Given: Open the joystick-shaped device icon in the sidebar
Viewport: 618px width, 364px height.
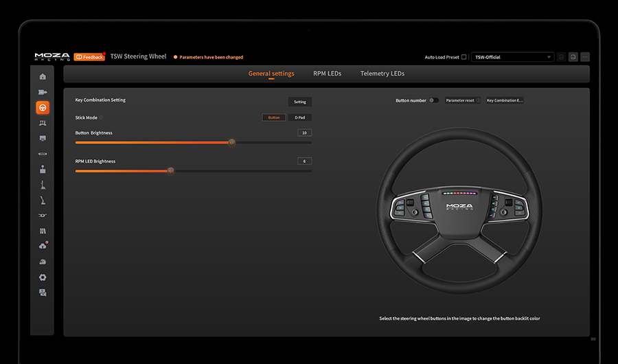Looking at the screenshot, I should (43, 169).
